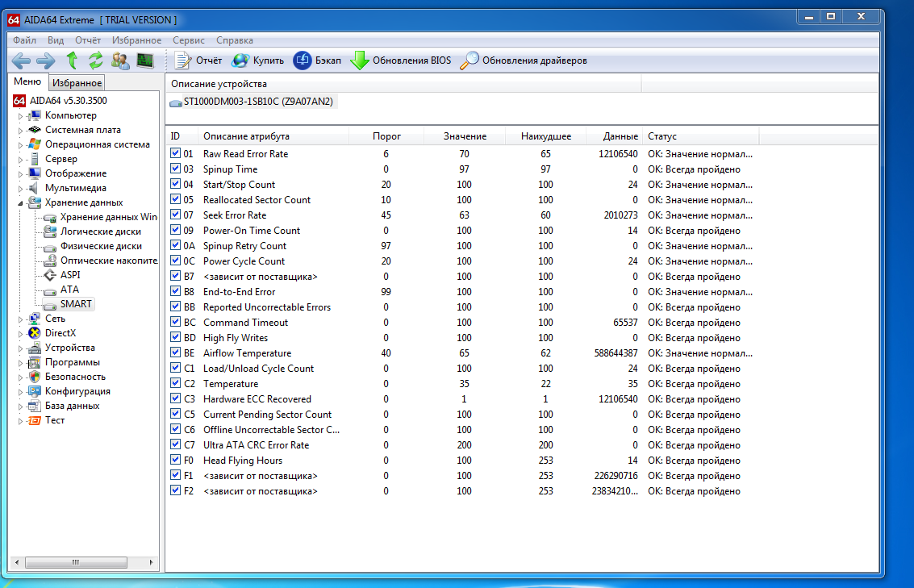
Task: Click the tree scrollbar right arrow
Action: point(151,562)
